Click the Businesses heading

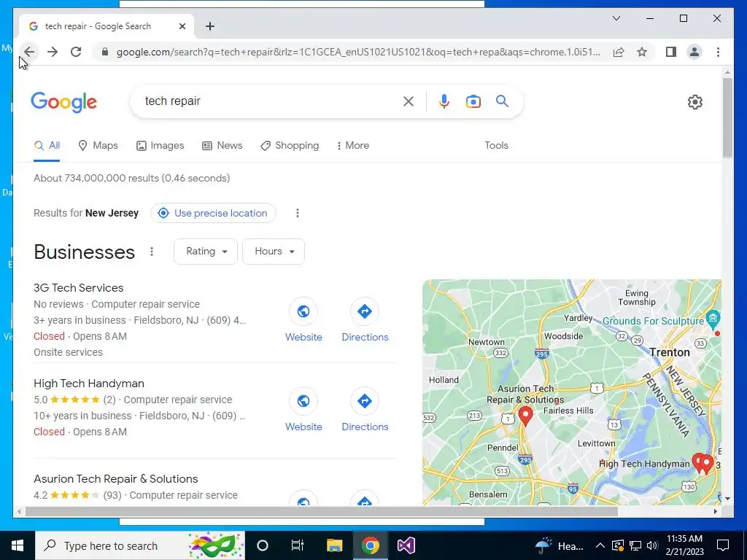pos(85,252)
